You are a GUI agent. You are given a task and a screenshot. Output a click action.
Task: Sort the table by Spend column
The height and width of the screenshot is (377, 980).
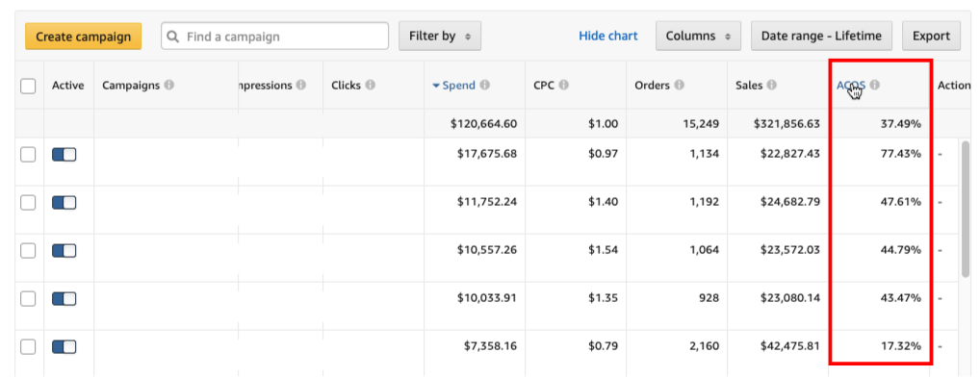(x=459, y=86)
